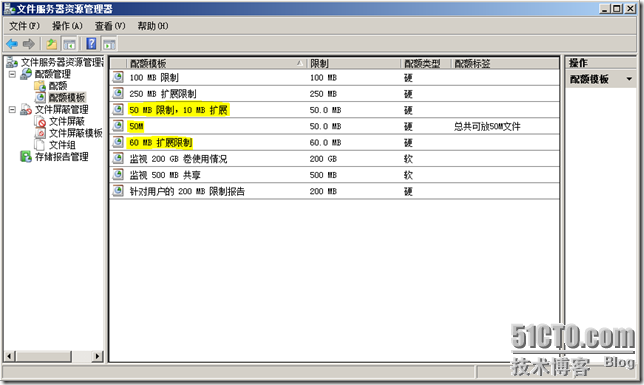The image size is (644, 385).
Task: Click the '总共可放50M文件' label cell
Action: [x=487, y=126]
